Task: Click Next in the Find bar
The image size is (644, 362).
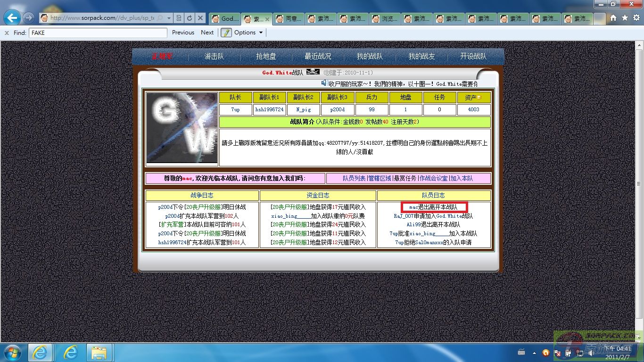Action: pos(207,33)
